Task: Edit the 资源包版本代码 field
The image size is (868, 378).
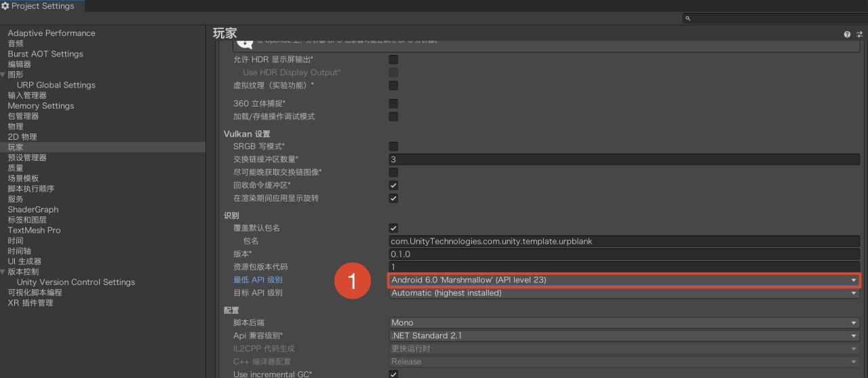Action: pyautogui.click(x=625, y=267)
